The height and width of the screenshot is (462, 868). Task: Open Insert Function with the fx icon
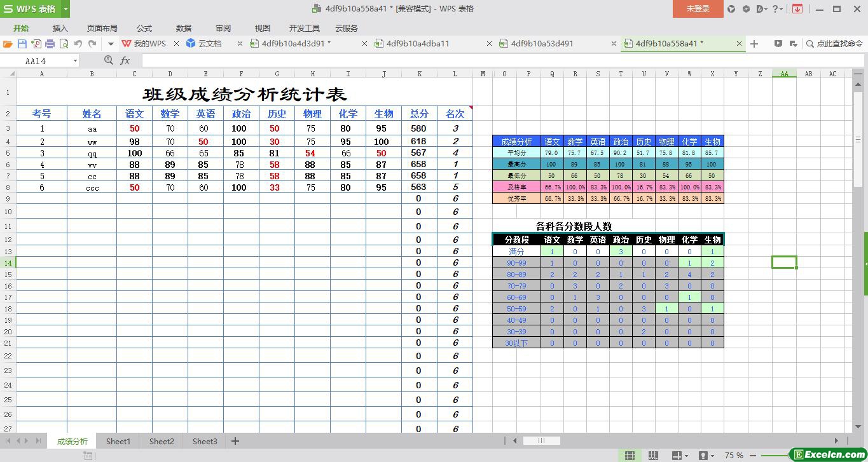pyautogui.click(x=125, y=60)
